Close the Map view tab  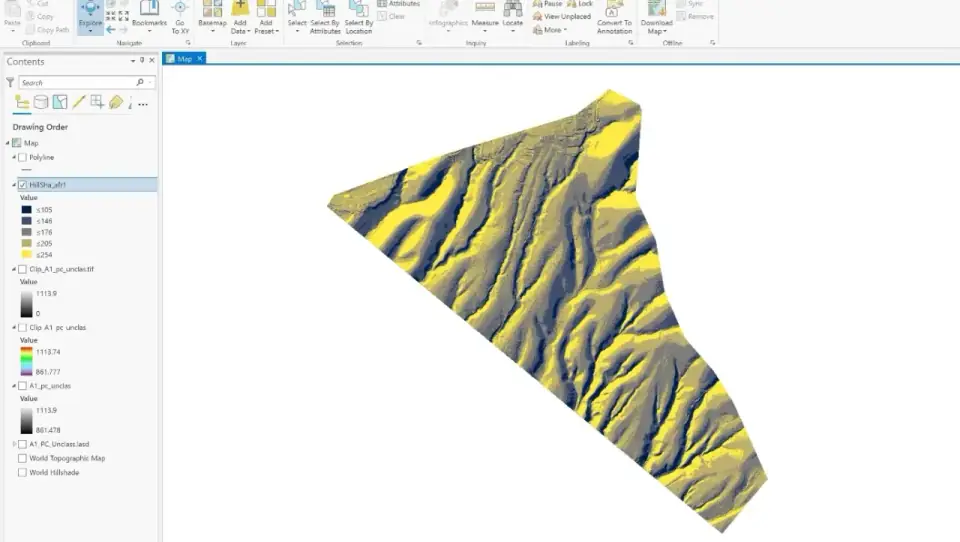pos(200,59)
